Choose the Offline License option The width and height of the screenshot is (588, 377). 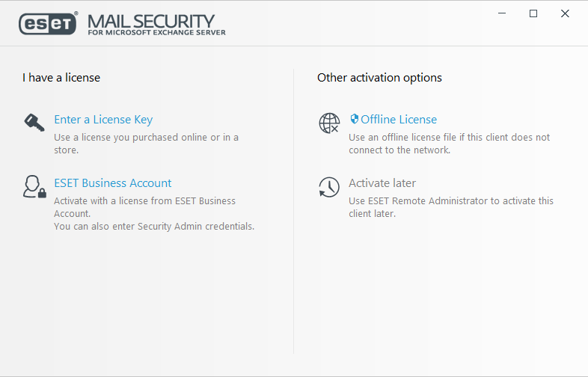click(x=399, y=119)
